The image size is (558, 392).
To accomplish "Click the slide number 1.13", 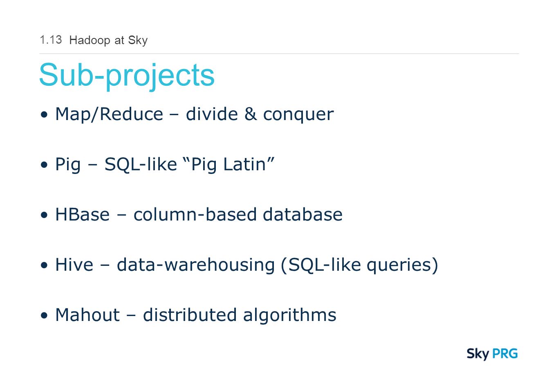I will [x=51, y=40].
